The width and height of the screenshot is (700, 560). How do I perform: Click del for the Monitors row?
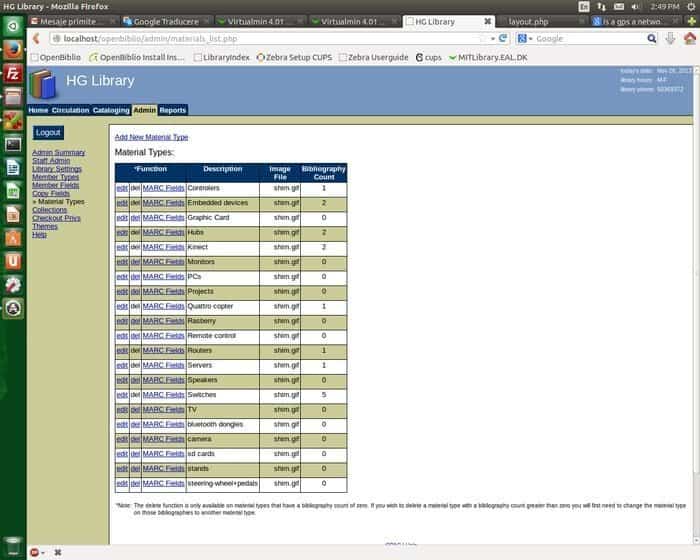135,262
